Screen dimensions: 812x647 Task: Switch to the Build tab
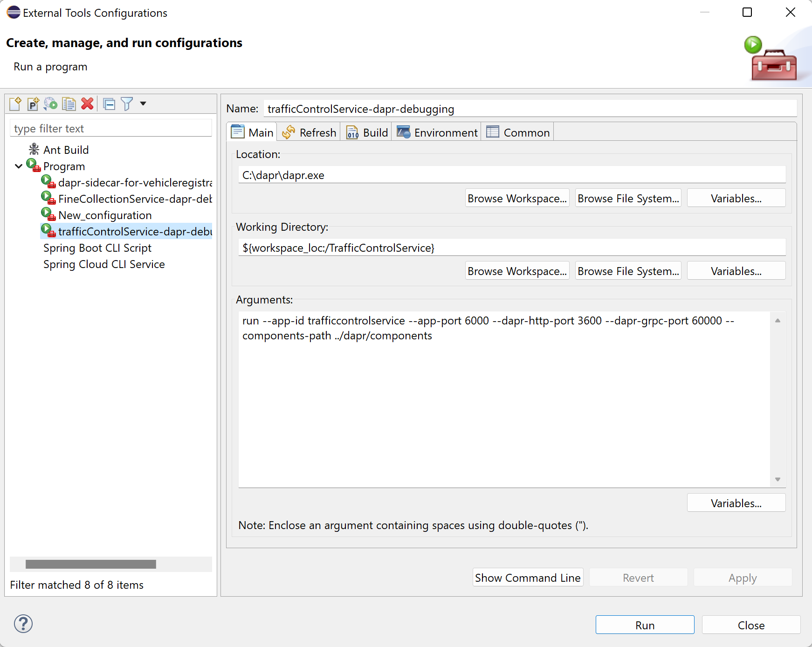367,132
